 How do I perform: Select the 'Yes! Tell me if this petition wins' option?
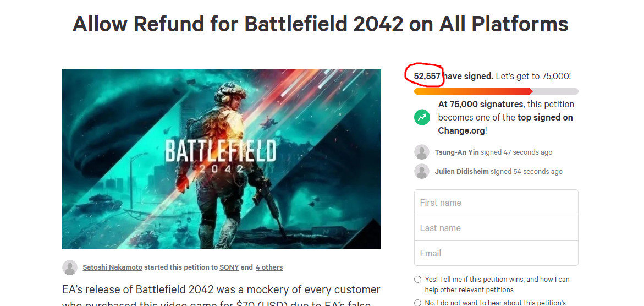[418, 280]
